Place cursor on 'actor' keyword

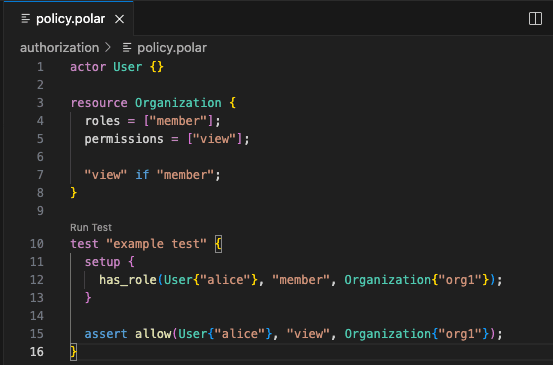[88, 67]
